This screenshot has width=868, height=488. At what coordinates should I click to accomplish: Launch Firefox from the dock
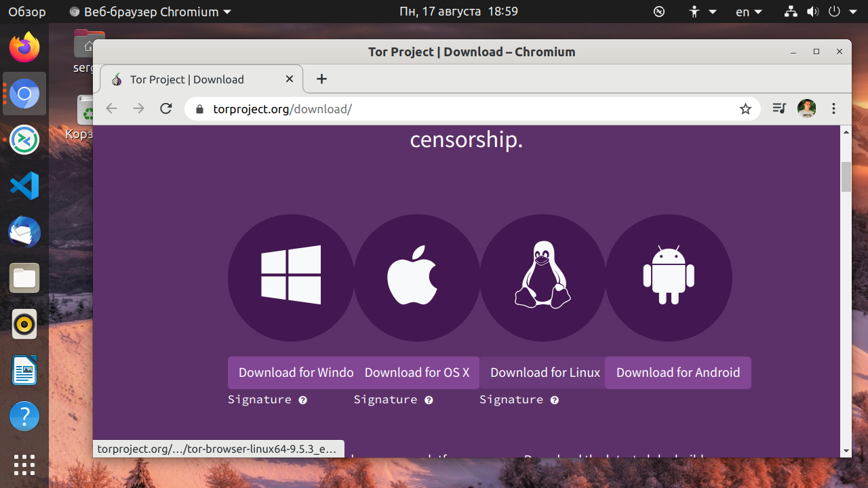click(24, 47)
